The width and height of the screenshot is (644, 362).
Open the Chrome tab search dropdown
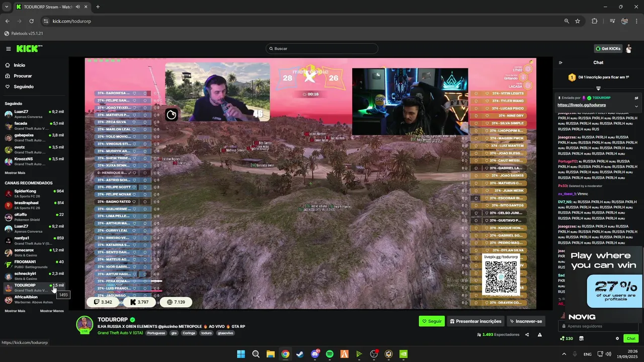click(x=6, y=7)
